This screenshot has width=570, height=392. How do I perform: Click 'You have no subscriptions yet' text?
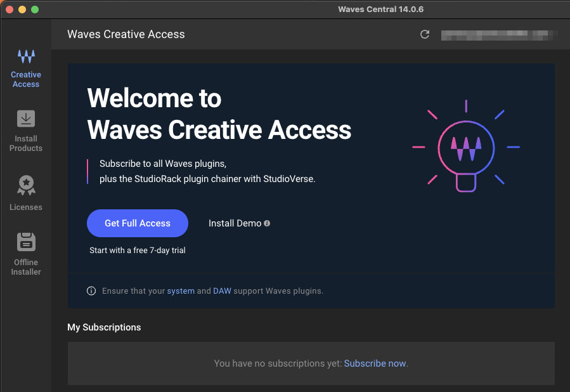click(278, 363)
